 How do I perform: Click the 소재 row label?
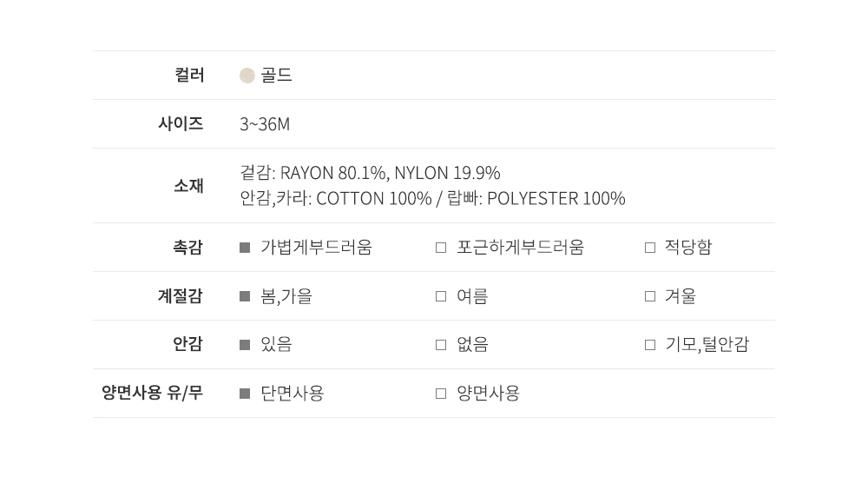click(188, 186)
